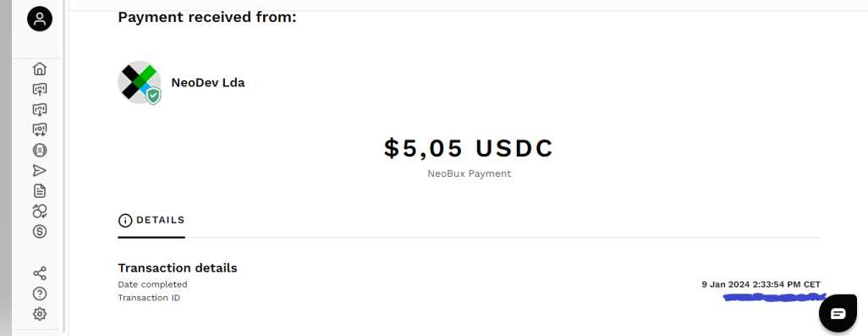Open the deposit money icon with up arrow
The image size is (868, 336).
40,89
